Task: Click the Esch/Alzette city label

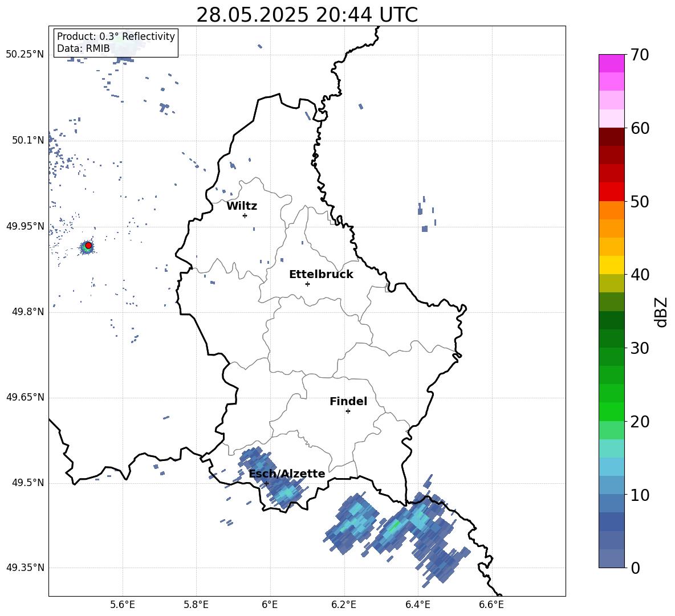Action: click(287, 474)
